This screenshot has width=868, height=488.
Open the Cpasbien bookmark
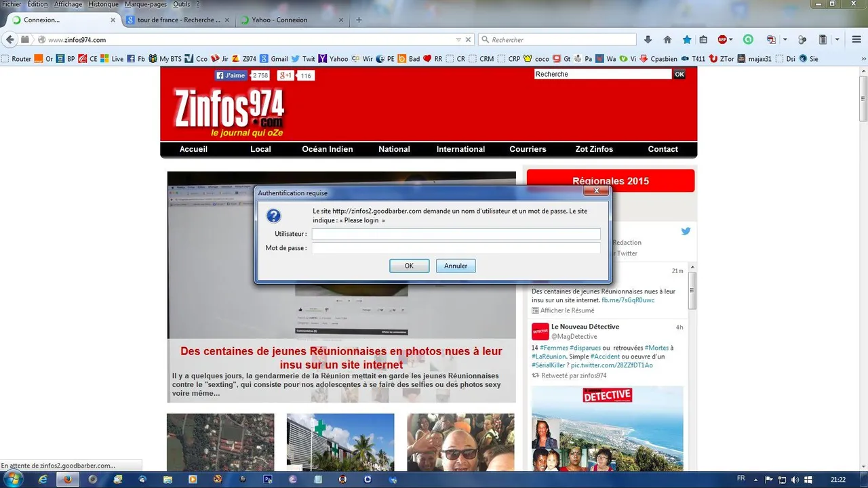click(x=658, y=59)
